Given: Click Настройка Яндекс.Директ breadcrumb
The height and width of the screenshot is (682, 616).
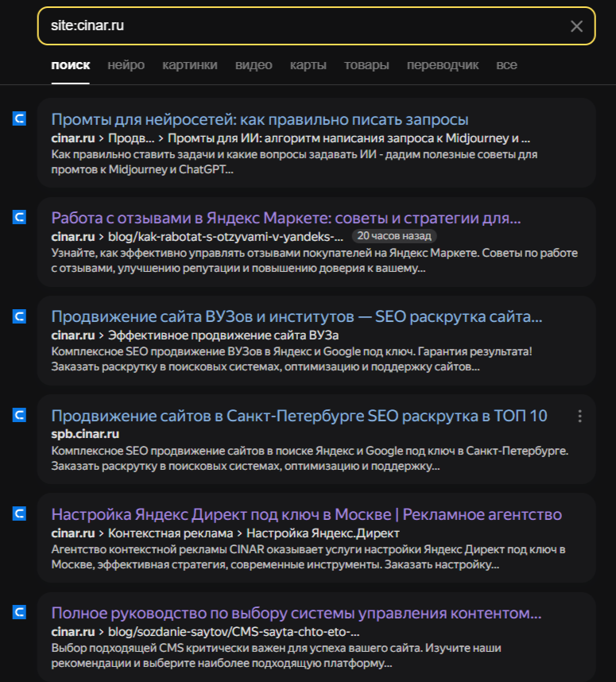Looking at the screenshot, I should 323,533.
